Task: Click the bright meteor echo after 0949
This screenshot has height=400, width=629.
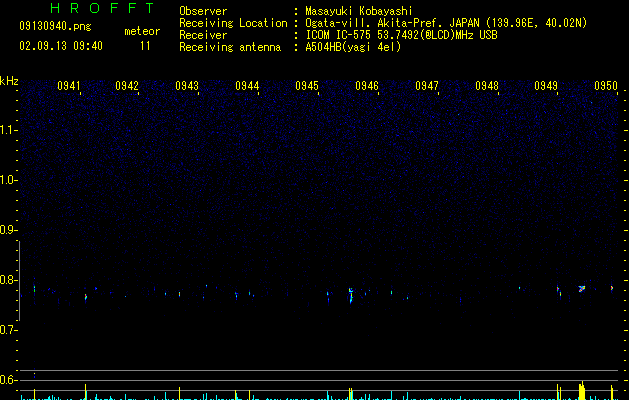Action: [582, 288]
